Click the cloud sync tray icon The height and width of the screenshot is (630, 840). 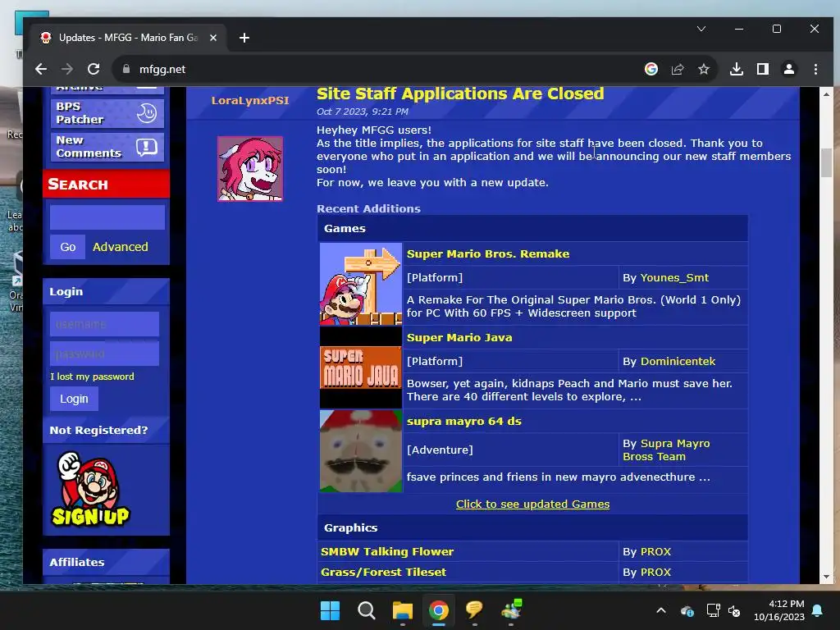(x=687, y=610)
